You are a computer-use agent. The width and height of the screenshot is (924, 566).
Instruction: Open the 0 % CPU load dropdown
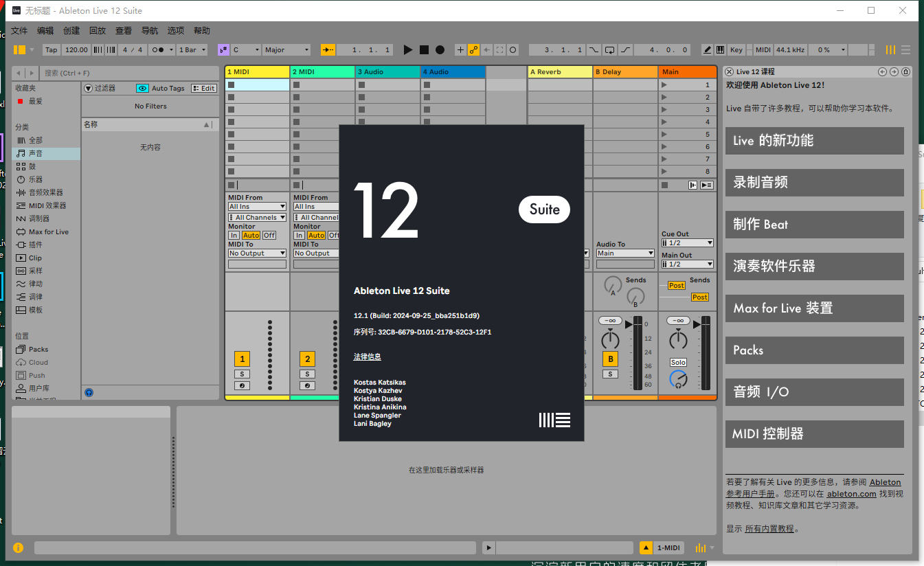[x=827, y=49]
